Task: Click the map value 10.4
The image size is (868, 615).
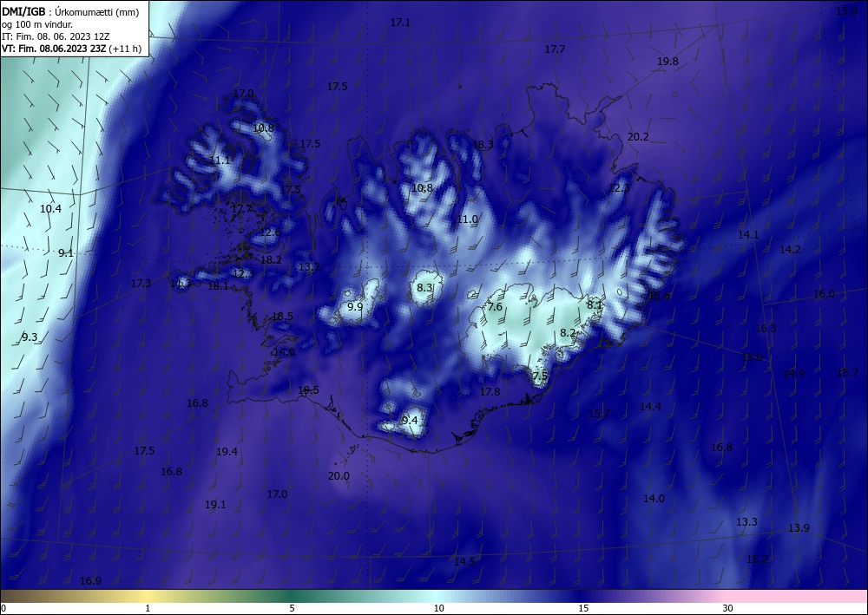Action: [50, 209]
